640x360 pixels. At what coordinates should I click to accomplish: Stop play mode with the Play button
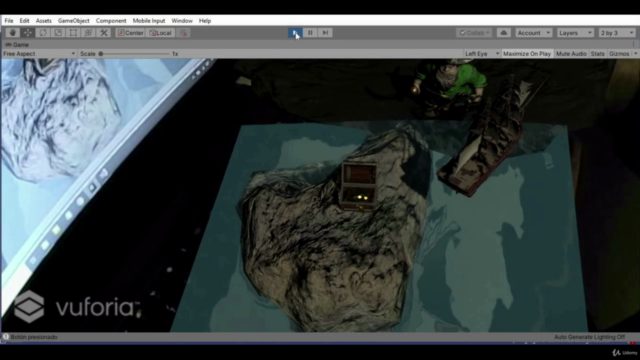pyautogui.click(x=295, y=33)
